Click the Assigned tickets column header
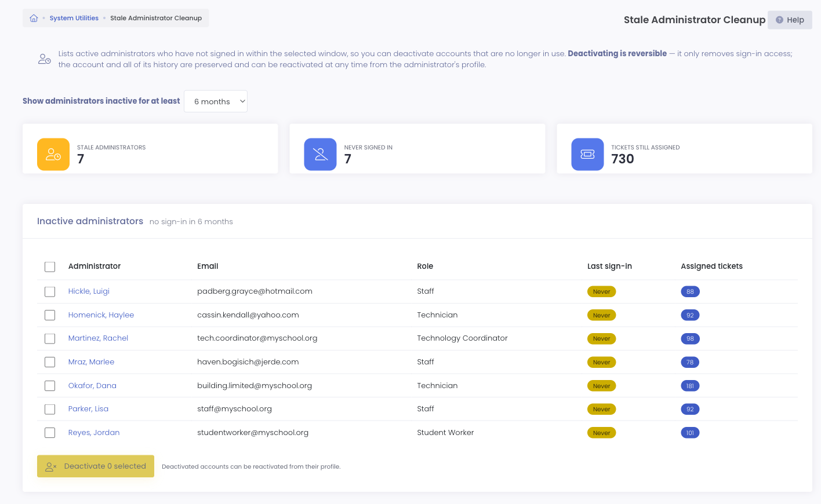The width and height of the screenshot is (821, 504). tap(711, 266)
